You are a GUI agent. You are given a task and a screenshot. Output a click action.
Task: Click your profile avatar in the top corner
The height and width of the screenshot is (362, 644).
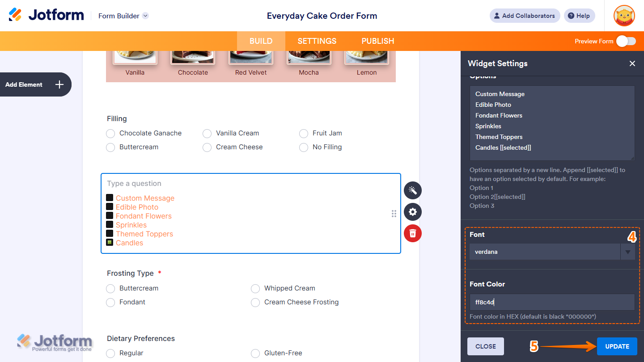(x=623, y=16)
